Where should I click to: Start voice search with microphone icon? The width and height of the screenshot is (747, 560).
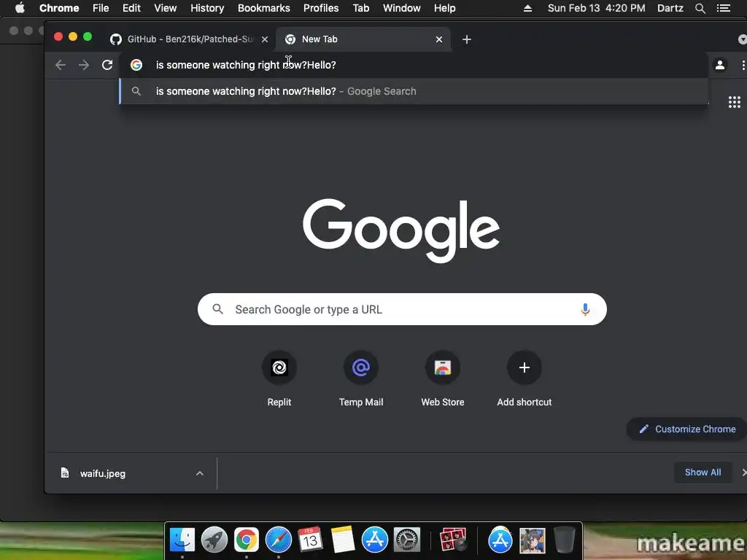coord(585,309)
